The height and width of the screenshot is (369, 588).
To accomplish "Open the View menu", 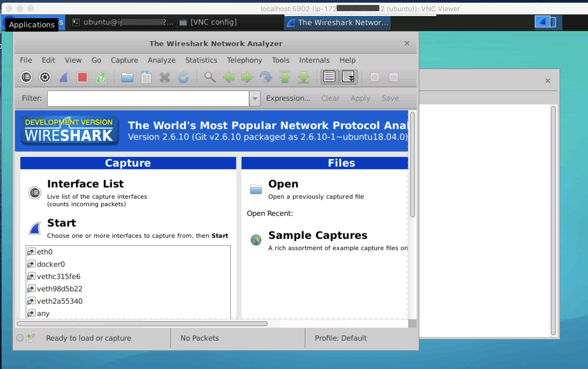I will (73, 60).
